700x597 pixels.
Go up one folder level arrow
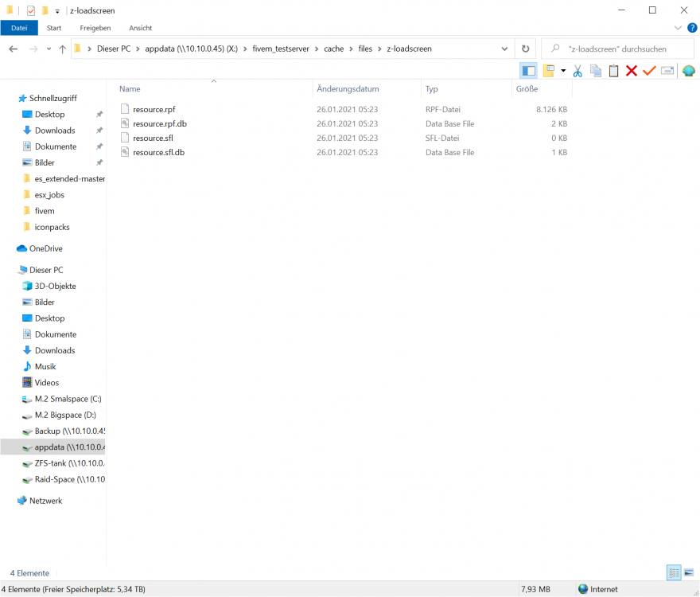click(x=63, y=49)
